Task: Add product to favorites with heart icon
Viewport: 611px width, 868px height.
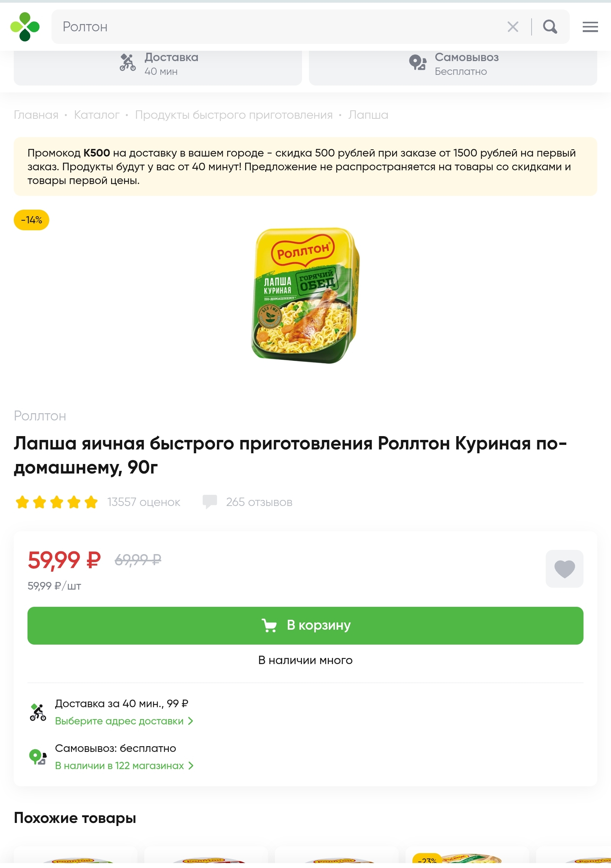Action: [x=564, y=569]
